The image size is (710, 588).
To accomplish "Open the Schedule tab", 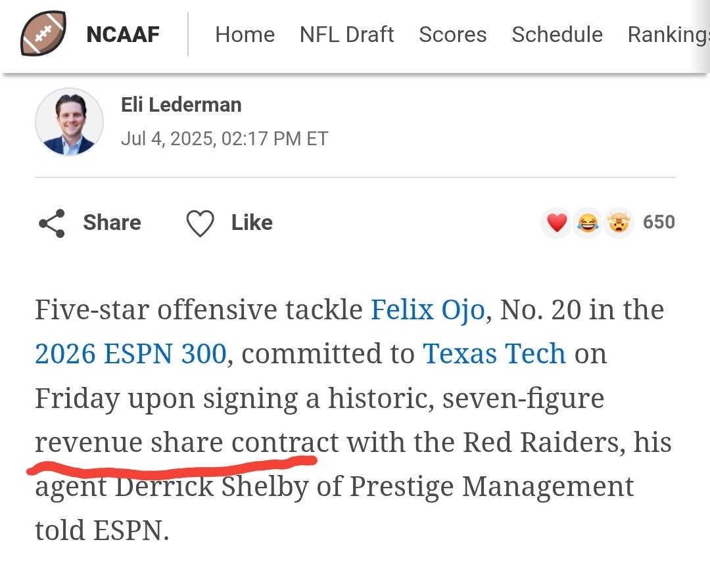I will click(x=557, y=34).
